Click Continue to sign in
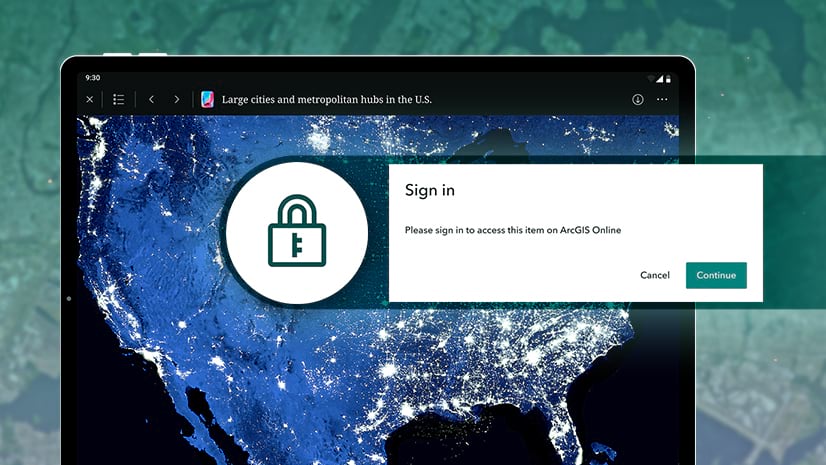Viewport: 826px width, 465px height. 716,275
